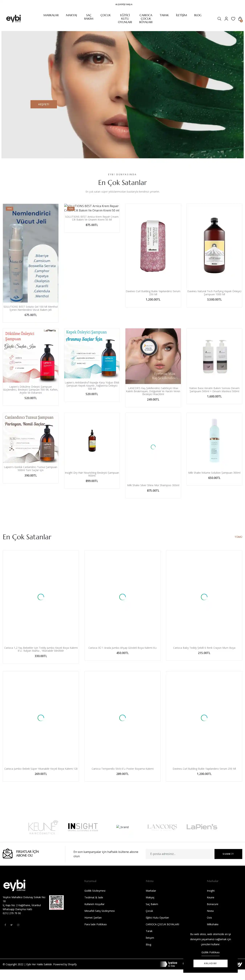Visit the Instagram icon in footer

(x=18, y=925)
